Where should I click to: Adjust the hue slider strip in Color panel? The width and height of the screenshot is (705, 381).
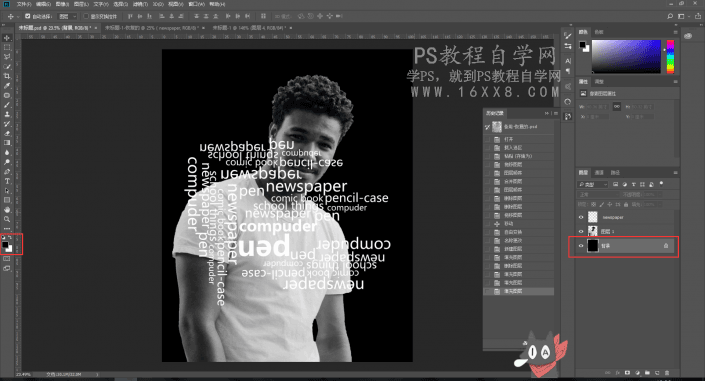click(x=670, y=56)
